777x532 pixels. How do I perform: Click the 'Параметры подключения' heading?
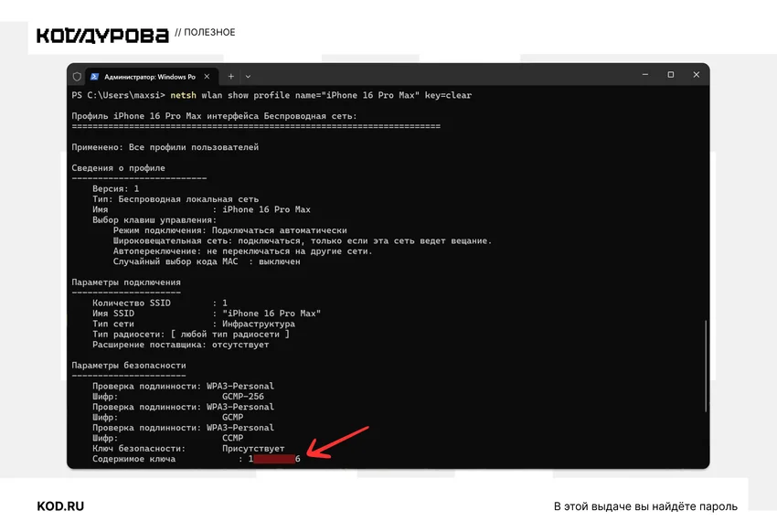click(126, 282)
